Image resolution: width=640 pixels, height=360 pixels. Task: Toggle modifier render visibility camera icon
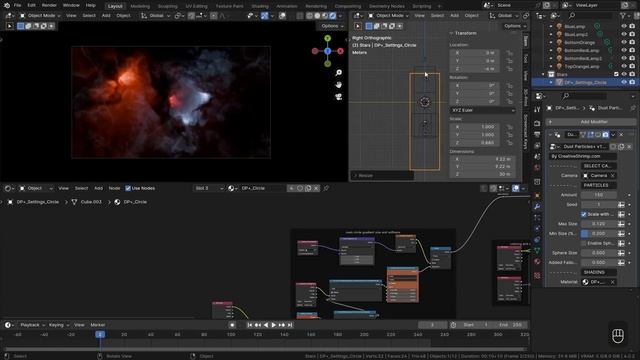606,134
